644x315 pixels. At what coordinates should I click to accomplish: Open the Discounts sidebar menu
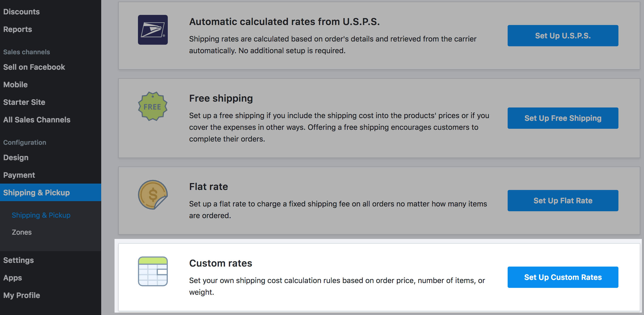click(x=21, y=12)
